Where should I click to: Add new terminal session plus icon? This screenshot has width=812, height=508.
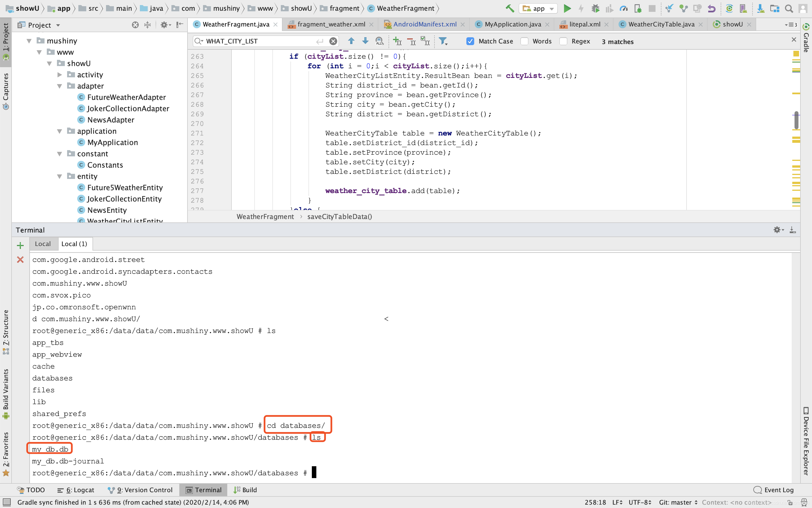20,246
